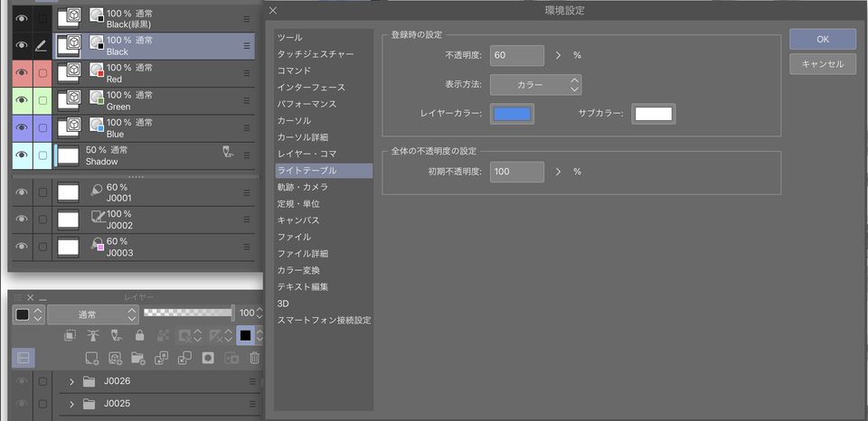Toggle the Lock Layer padlock icon

(139, 335)
